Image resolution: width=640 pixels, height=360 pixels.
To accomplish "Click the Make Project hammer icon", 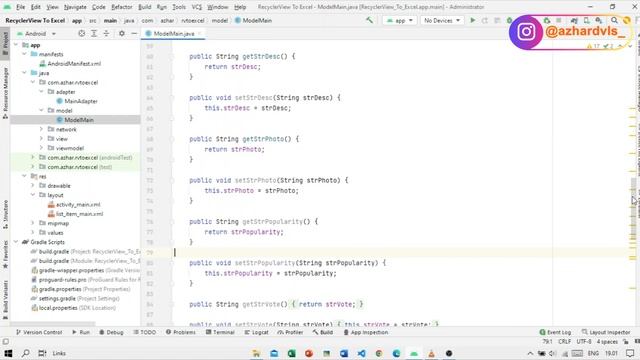I will [x=369, y=20].
